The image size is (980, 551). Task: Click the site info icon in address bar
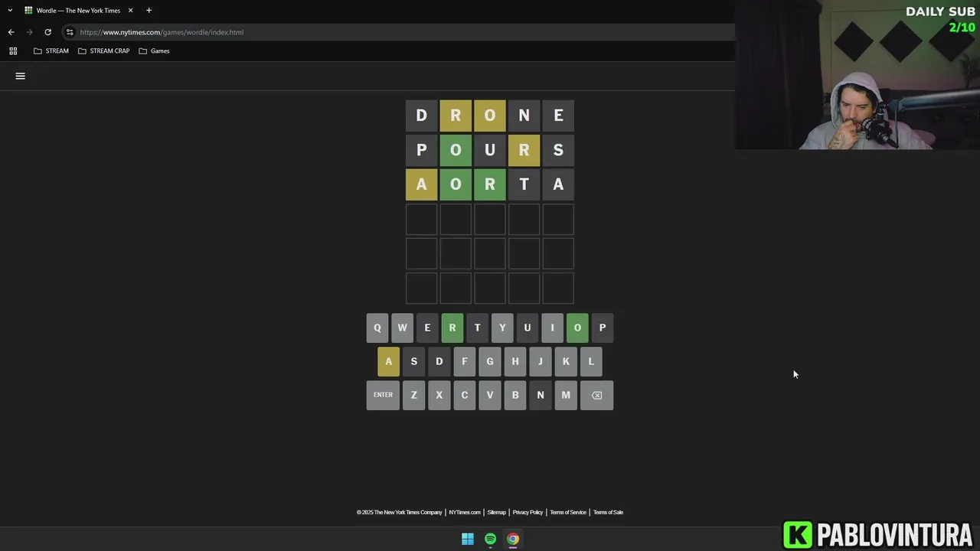70,32
